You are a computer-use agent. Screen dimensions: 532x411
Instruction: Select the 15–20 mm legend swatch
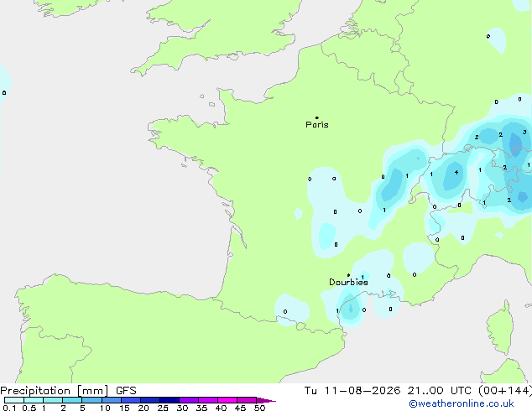(131, 400)
